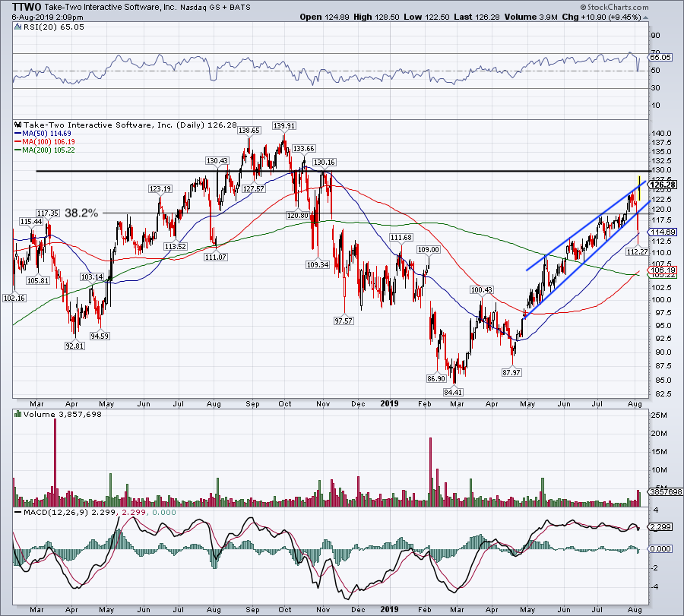Click the 114.69 MA value tag on axis
The image size is (684, 616).
662,232
